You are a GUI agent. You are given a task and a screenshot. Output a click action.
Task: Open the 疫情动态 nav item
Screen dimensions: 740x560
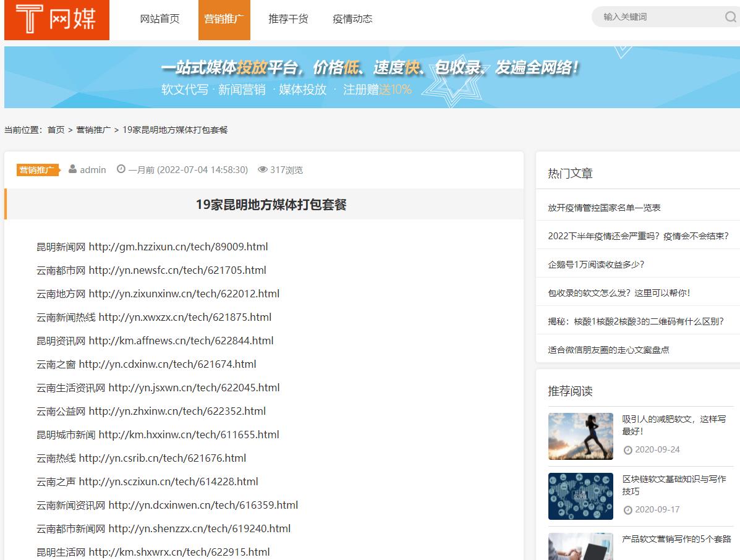[352, 19]
